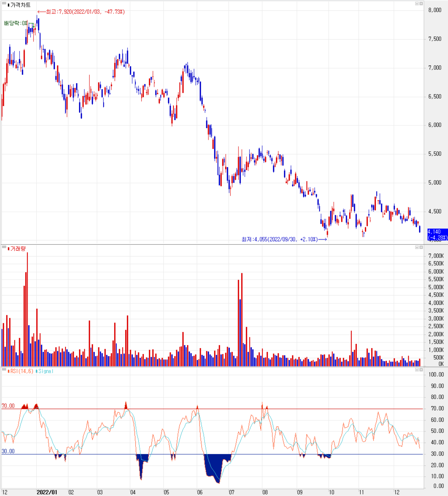Screen dimensions: 448x496
Task: Click 8,000 on the price scale
Action: point(435,10)
